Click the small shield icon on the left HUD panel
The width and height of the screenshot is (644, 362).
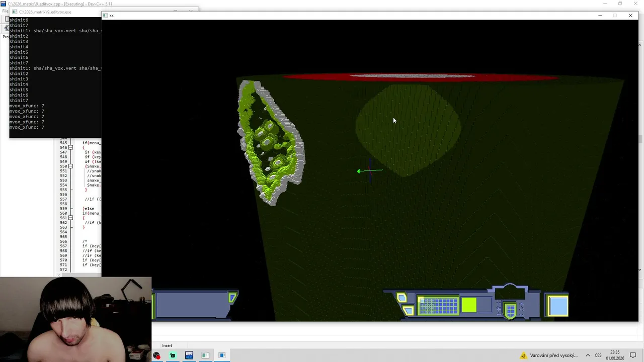232,298
